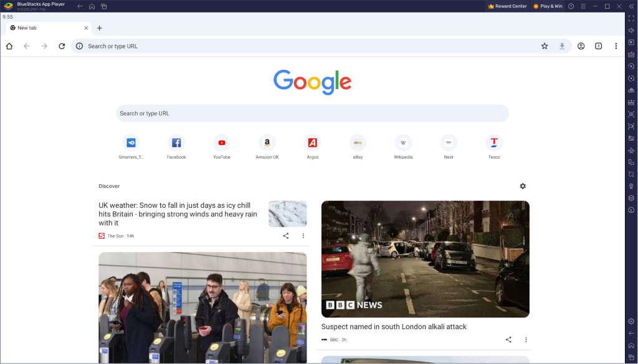The width and height of the screenshot is (638, 364).
Task: Open the Facebook shortcut
Action: (176, 147)
